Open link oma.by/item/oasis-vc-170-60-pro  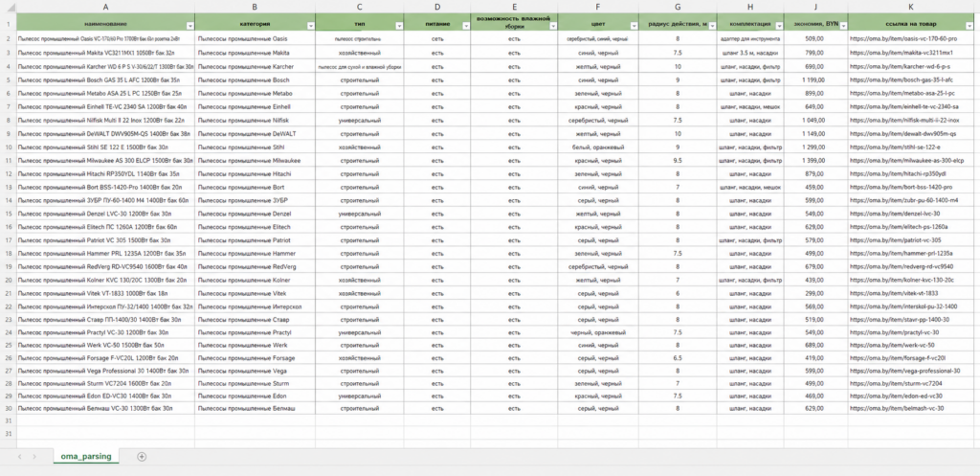point(903,38)
